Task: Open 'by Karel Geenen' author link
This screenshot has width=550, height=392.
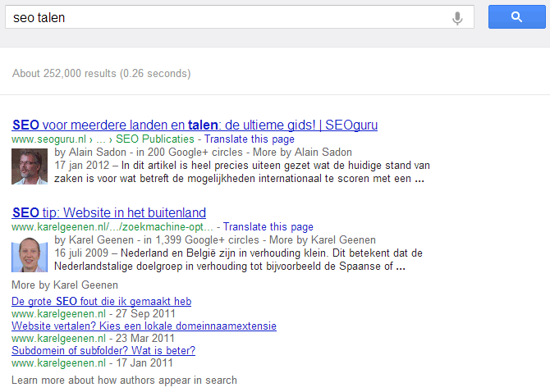Action: point(94,240)
